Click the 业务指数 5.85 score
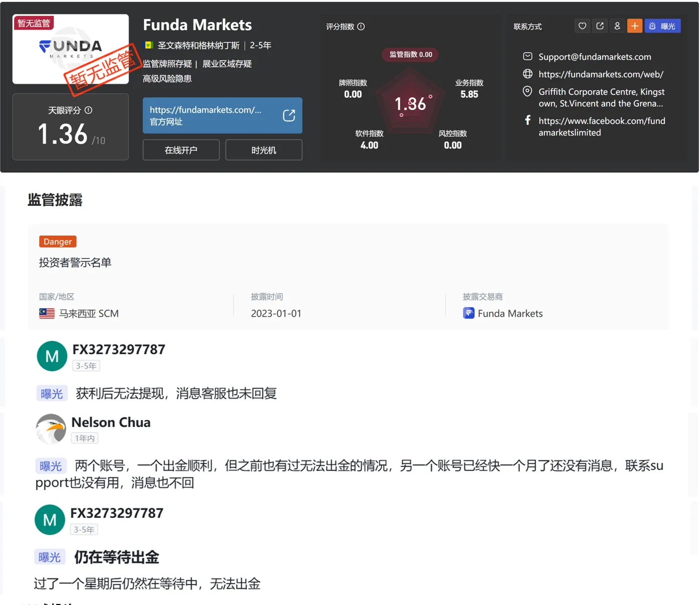The height and width of the screenshot is (605, 700). pyautogui.click(x=469, y=89)
